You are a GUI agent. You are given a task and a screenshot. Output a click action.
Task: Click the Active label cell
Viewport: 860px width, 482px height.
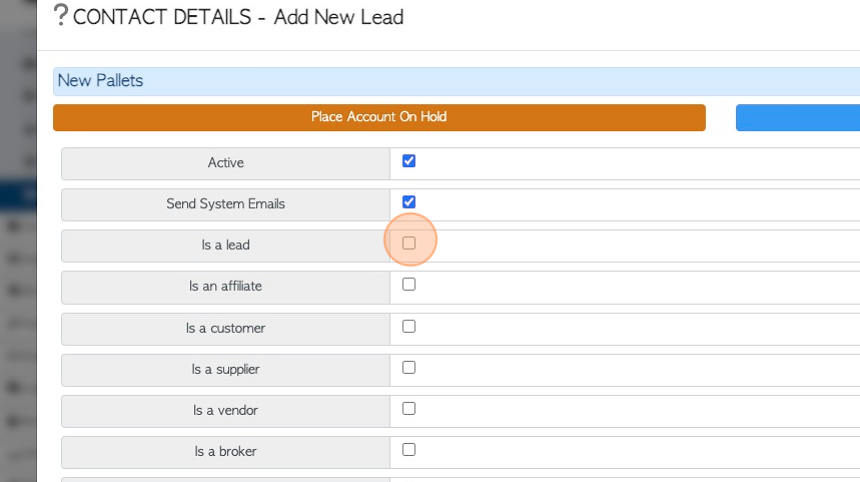coord(225,163)
